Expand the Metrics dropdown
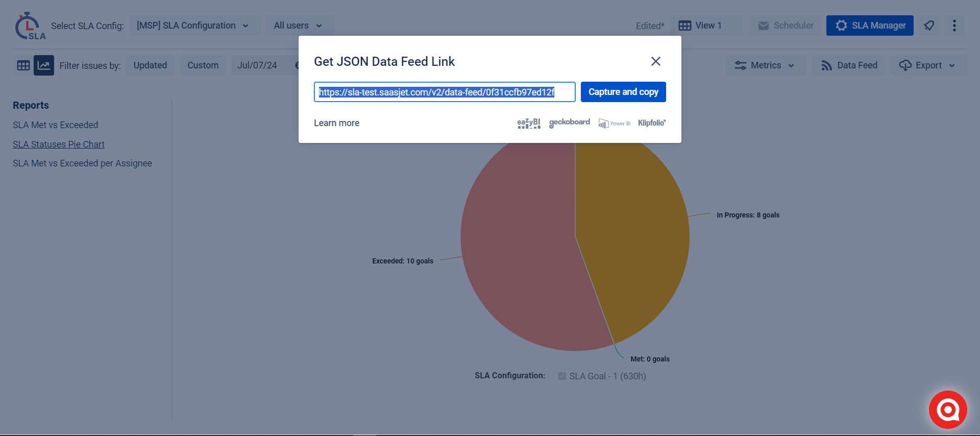The height and width of the screenshot is (436, 980). 765,65
